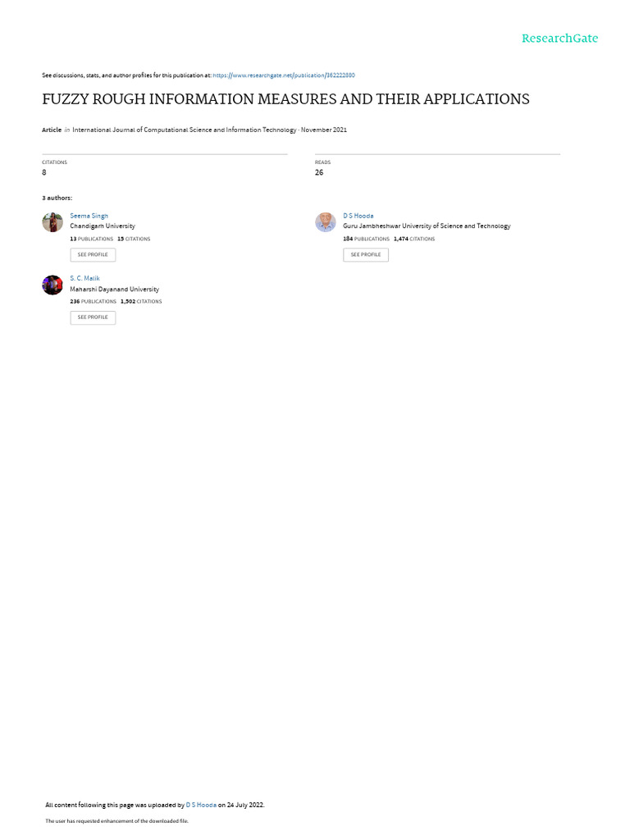Open the D S Hooda author link
Screen dimensions: 630x840
358,216
